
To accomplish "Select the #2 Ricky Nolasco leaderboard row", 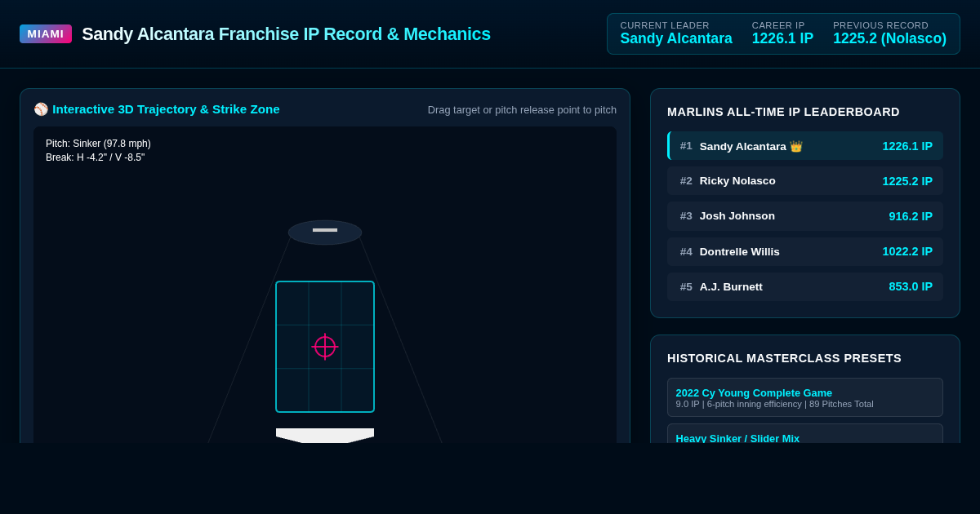I will 805,181.
